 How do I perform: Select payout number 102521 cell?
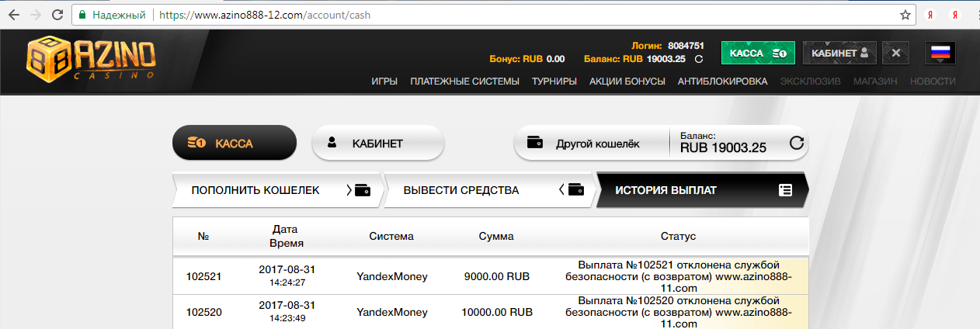tap(204, 275)
